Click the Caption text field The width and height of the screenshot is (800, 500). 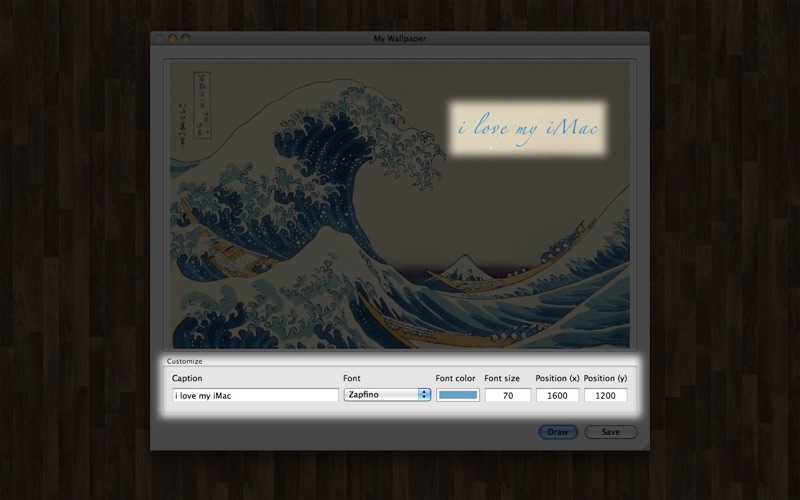255,395
